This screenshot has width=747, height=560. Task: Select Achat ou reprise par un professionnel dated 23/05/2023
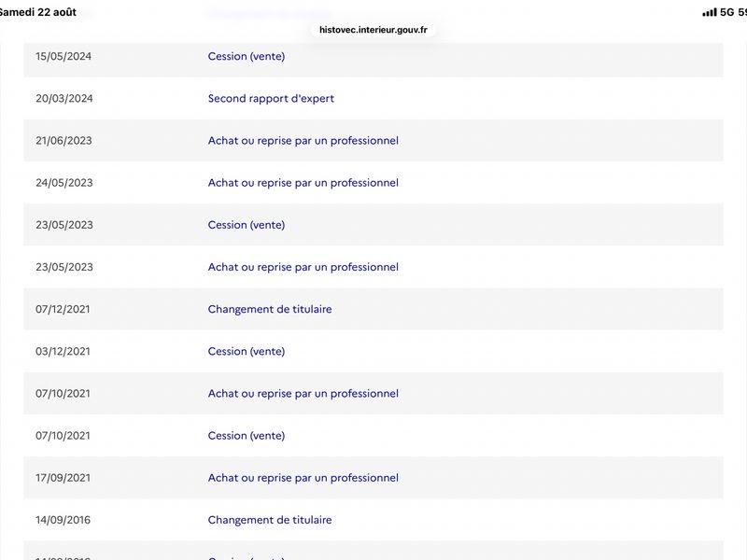pyautogui.click(x=303, y=267)
